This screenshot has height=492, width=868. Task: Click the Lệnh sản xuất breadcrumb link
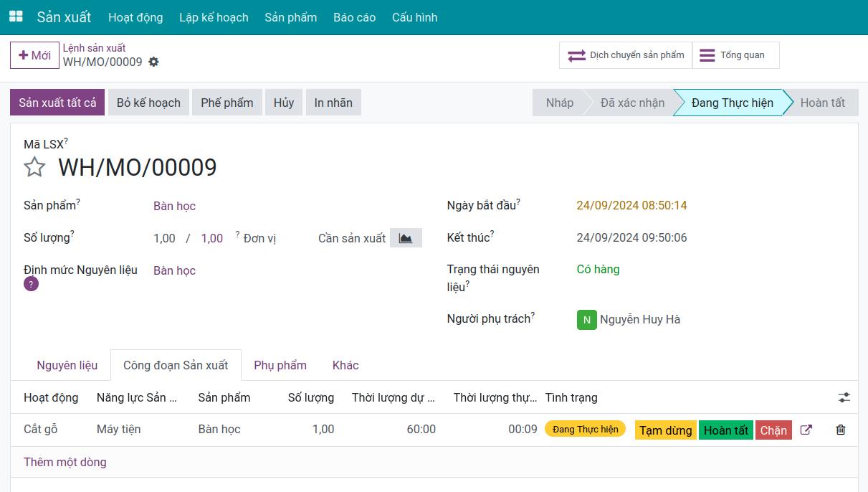tap(94, 48)
